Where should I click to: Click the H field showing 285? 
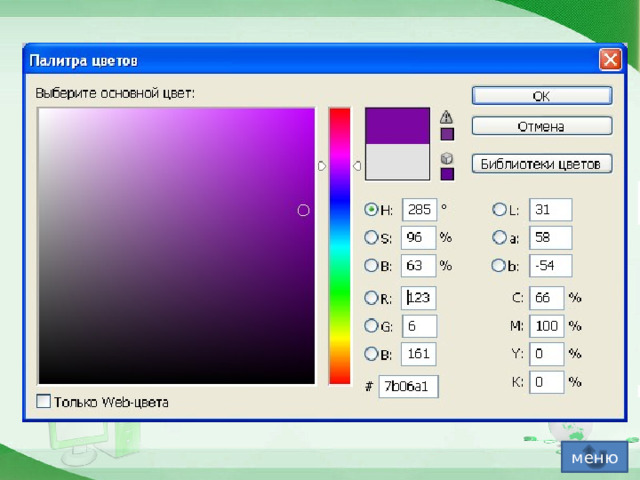(419, 209)
